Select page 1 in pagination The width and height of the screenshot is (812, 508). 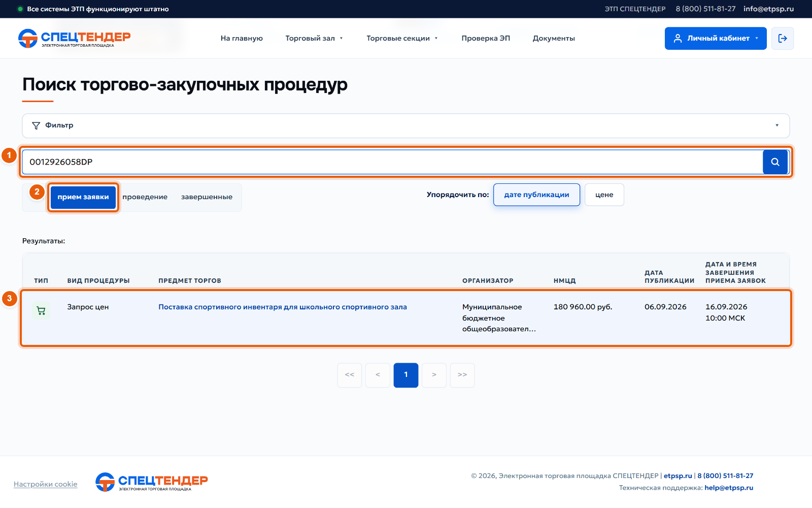(406, 375)
